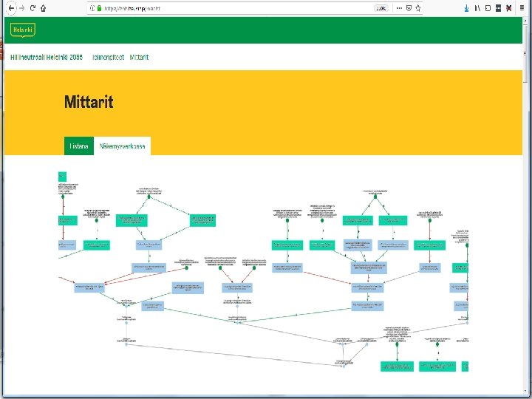Bookmark this page with the star icon
This screenshot has height=399, width=532.
[x=418, y=8]
